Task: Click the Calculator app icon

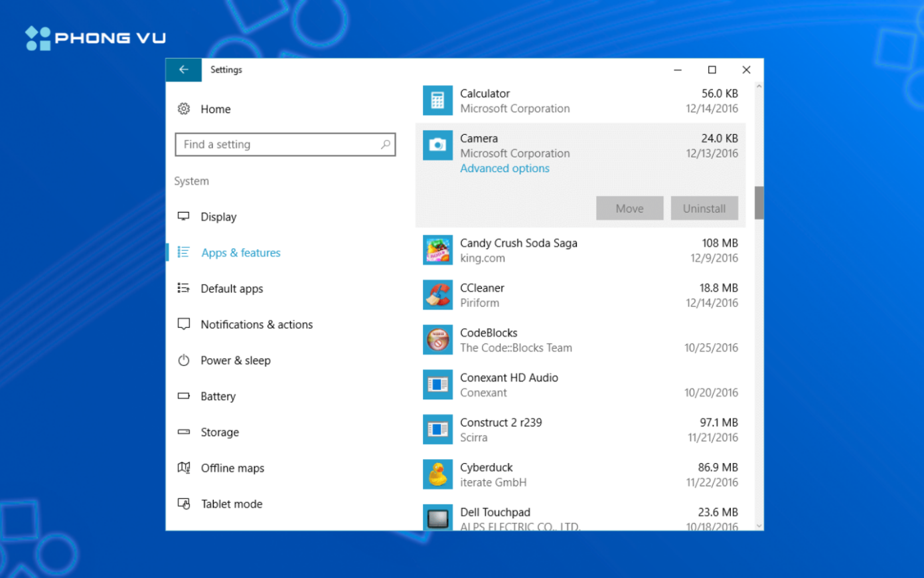Action: pyautogui.click(x=437, y=100)
